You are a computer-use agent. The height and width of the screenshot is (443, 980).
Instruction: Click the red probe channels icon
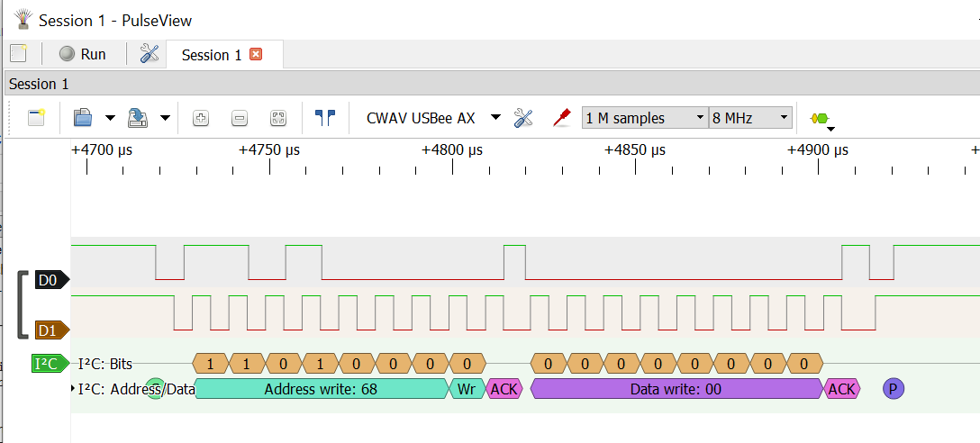tap(562, 117)
